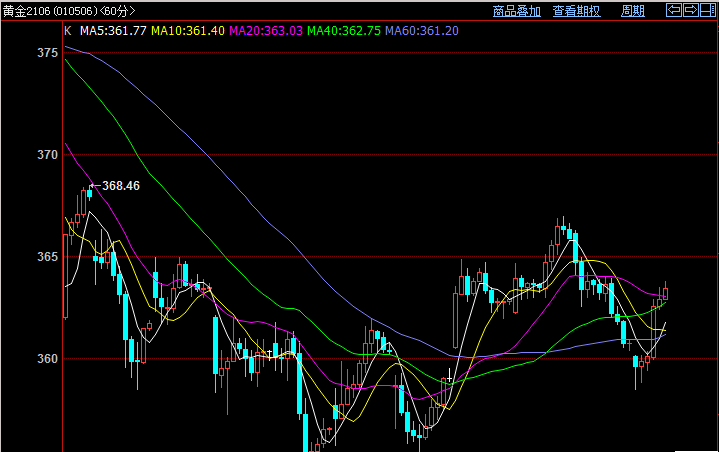Open the 商品叠加 link
Viewport: 719px width, 452px height.
tap(517, 11)
